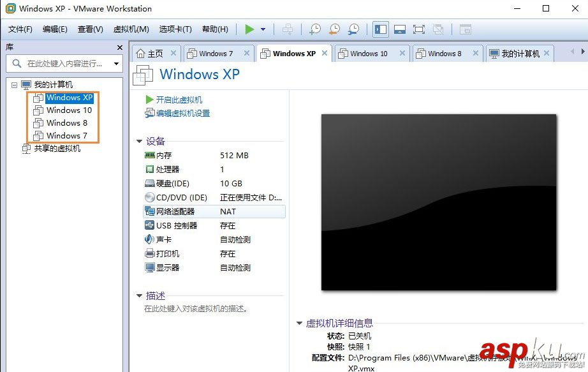
Task: Collapse the 虚拟机详细信息 section
Action: (299, 324)
